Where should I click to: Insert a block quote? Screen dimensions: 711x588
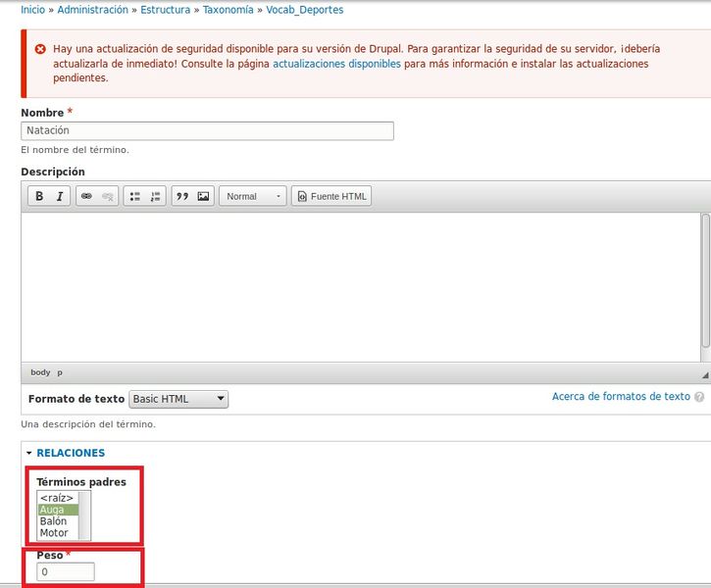(182, 196)
